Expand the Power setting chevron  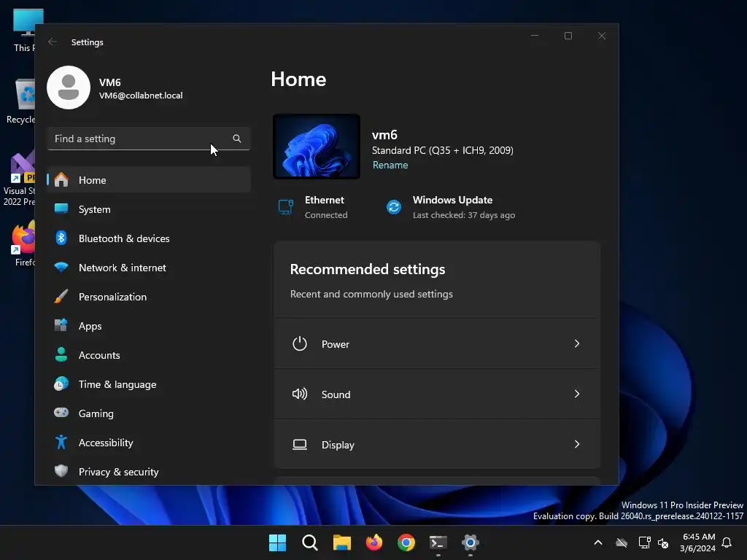click(577, 343)
